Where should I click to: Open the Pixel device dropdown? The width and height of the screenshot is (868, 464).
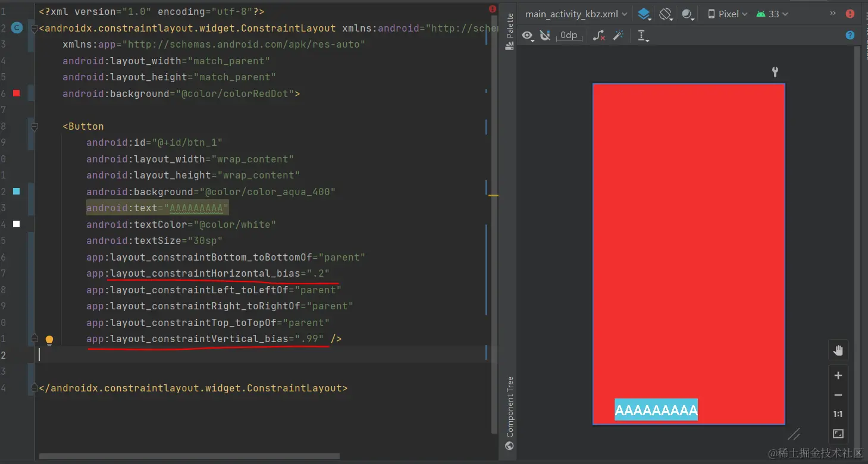(x=727, y=14)
